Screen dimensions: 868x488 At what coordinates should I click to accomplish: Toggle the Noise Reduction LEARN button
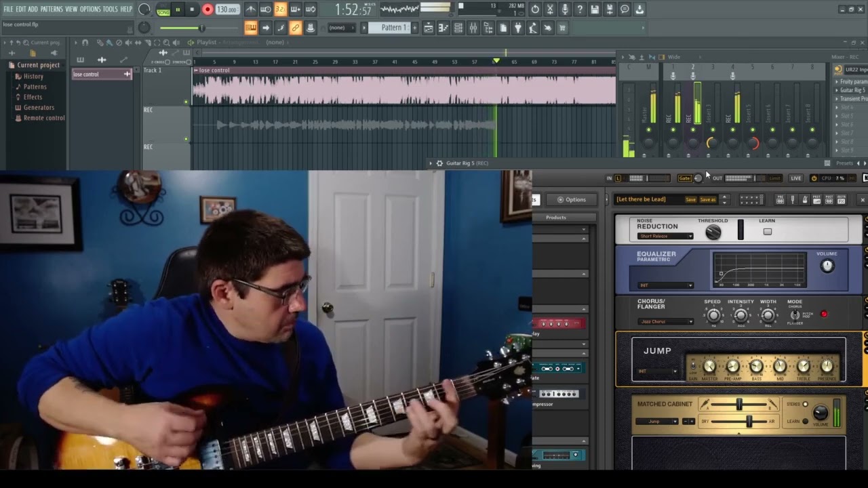[768, 231]
